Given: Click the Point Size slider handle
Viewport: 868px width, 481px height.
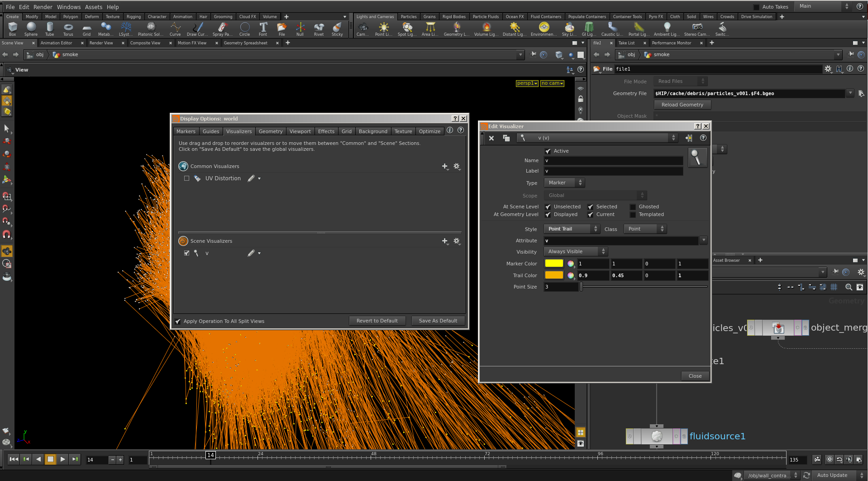Looking at the screenshot, I should click(x=582, y=287).
